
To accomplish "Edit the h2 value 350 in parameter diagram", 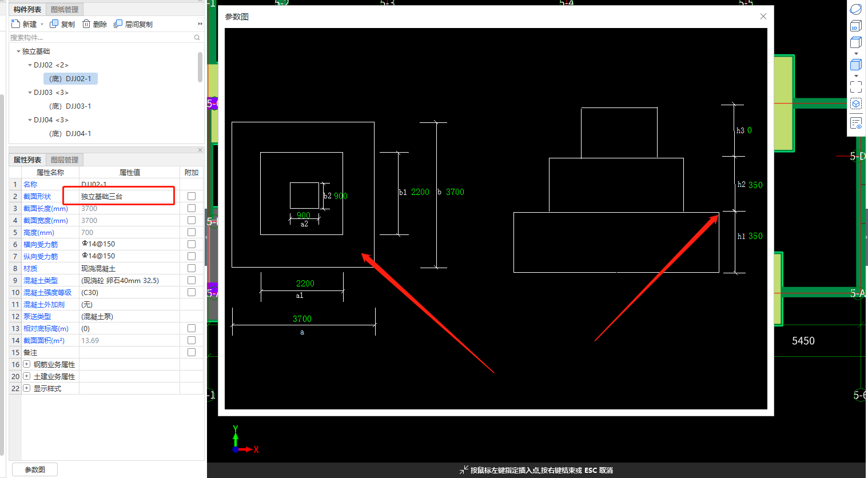I will 755,185.
